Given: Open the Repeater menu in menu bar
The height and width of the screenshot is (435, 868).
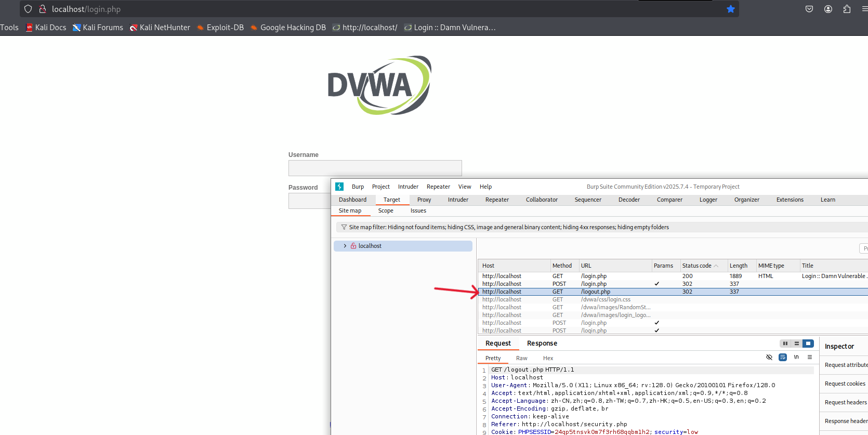Looking at the screenshot, I should (438, 187).
